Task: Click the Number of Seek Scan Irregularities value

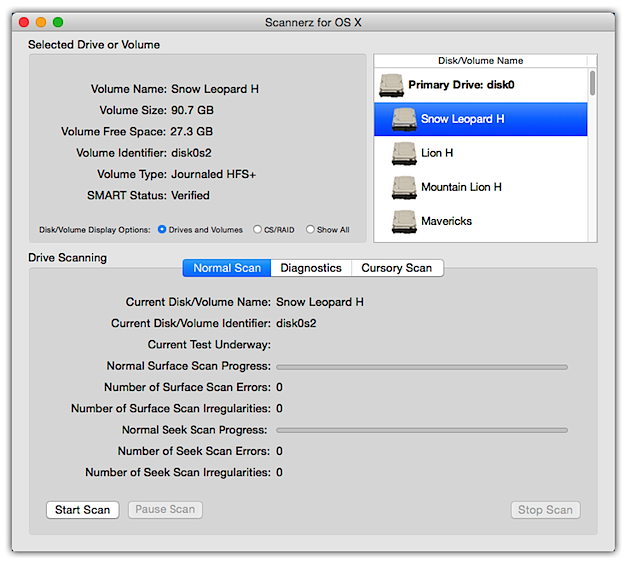Action: click(x=279, y=472)
